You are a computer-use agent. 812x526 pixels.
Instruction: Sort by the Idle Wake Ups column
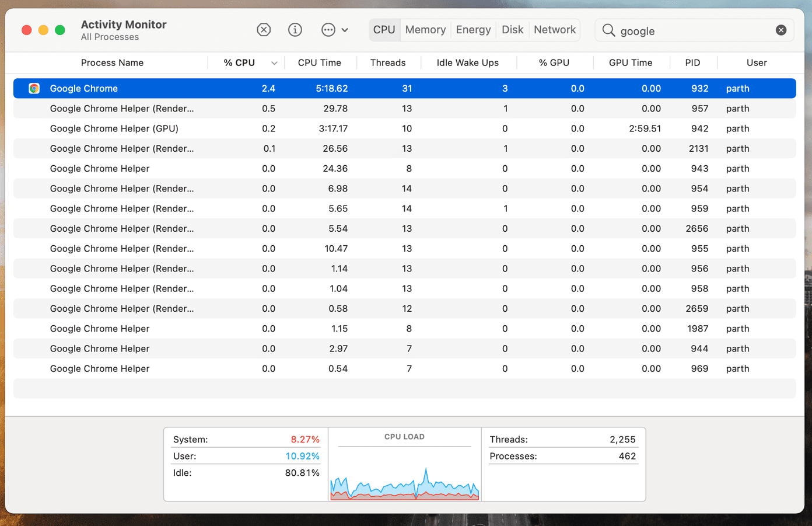[x=468, y=62]
